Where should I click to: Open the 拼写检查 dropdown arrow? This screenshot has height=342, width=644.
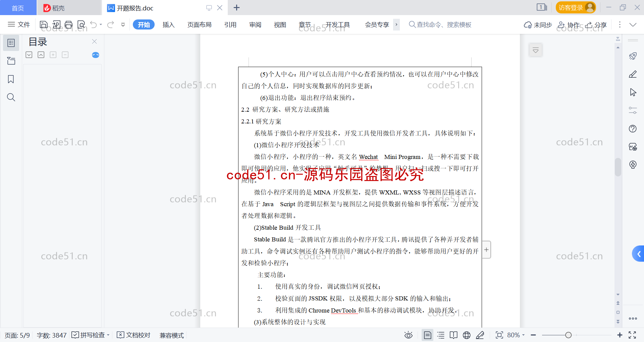point(108,335)
